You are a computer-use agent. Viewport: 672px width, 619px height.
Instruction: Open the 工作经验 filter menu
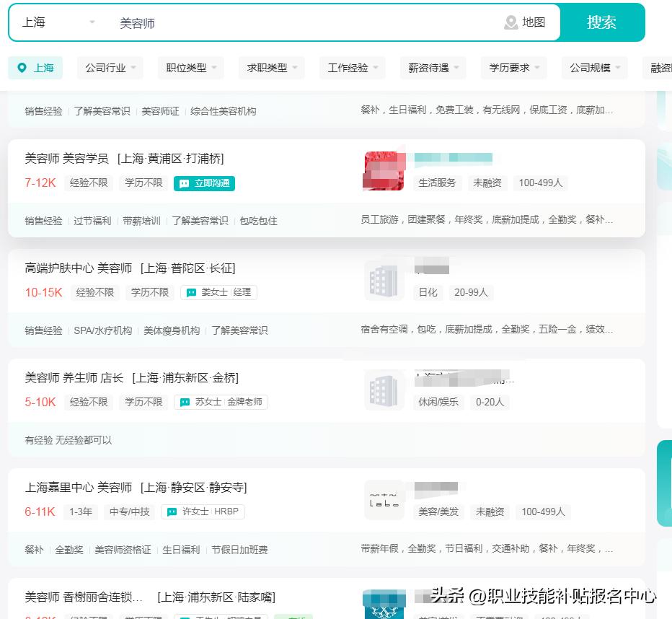tap(352, 67)
